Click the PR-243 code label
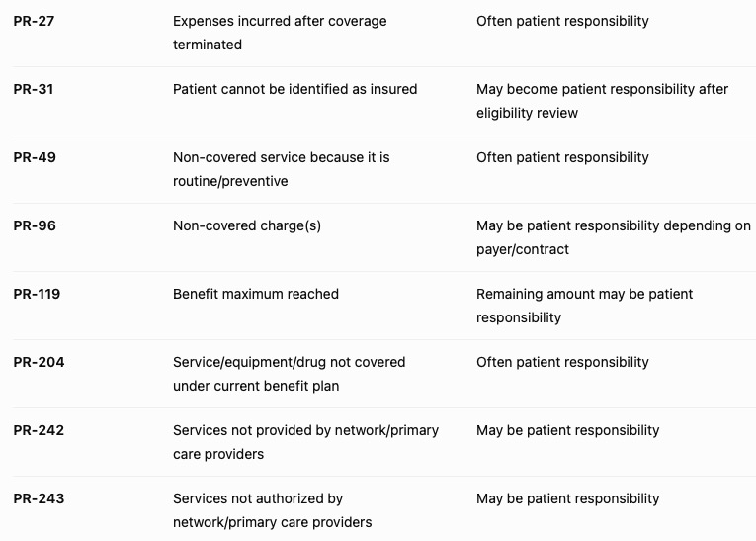756x541 pixels. tap(40, 498)
